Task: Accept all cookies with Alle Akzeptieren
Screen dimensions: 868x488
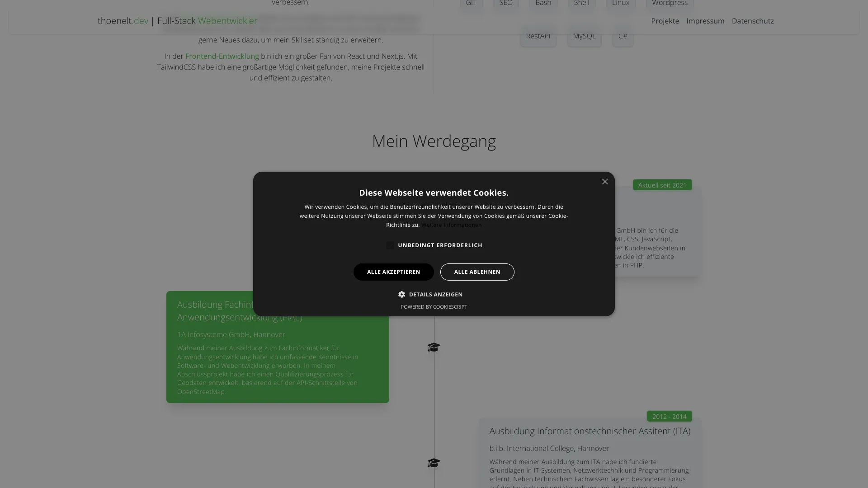Action: tap(394, 272)
